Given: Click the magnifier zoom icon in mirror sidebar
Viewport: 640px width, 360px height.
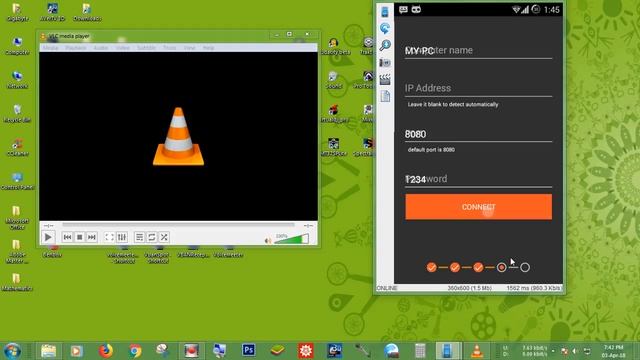Looking at the screenshot, I should click(385, 45).
